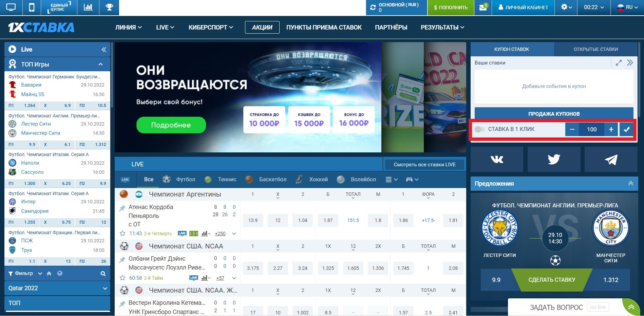The height and width of the screenshot is (316, 644).
Task: Expand the Линия menu
Action: [x=128, y=27]
